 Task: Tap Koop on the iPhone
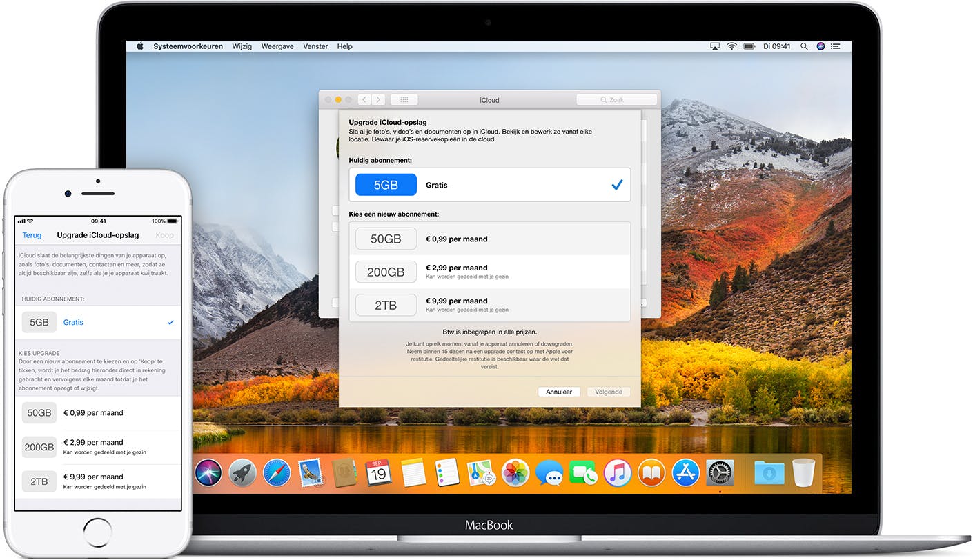[x=165, y=235]
